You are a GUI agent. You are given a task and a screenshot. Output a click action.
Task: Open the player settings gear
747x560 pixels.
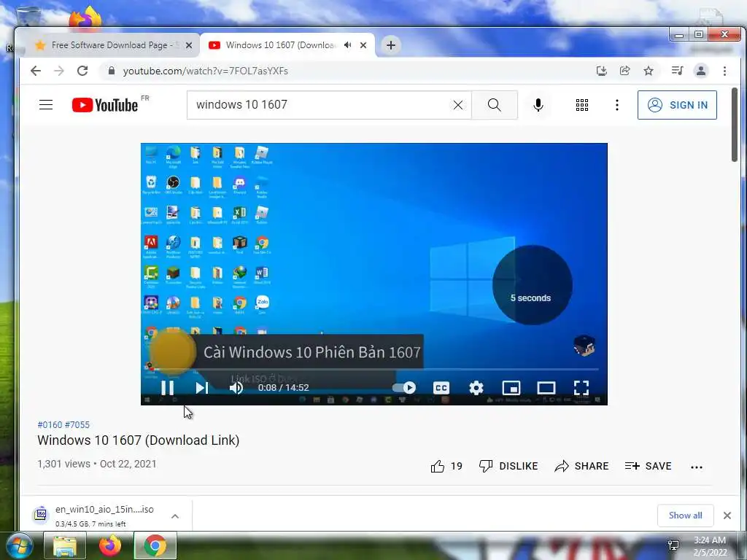click(x=476, y=388)
